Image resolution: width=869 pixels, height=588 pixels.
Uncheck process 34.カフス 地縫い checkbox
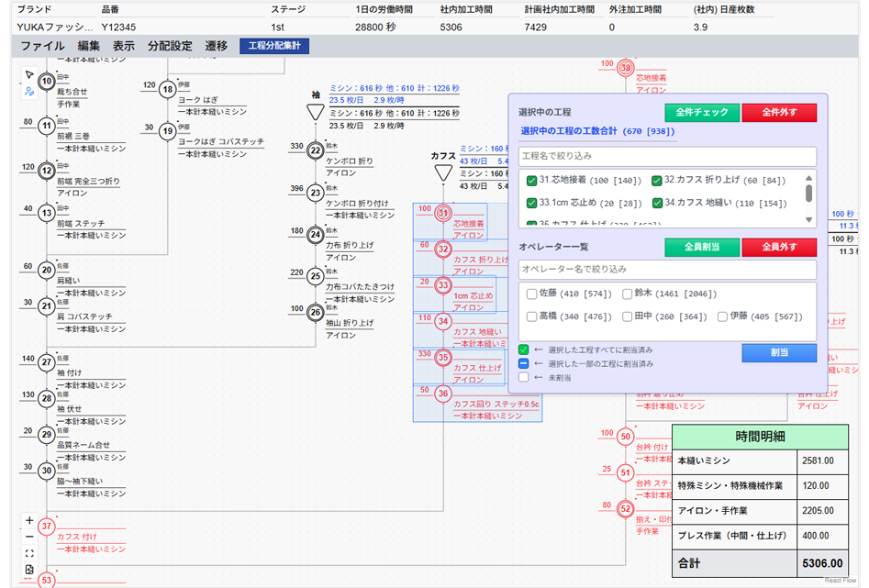(657, 204)
